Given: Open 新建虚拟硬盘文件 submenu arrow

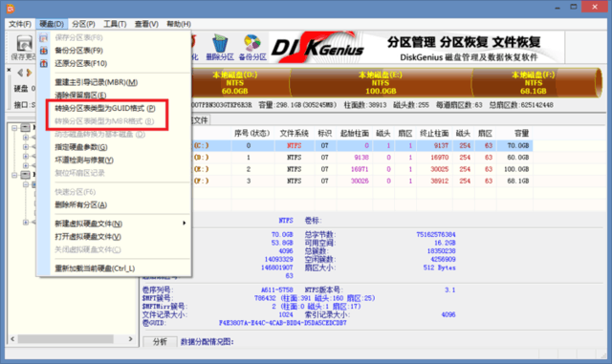Looking at the screenshot, I should click(x=184, y=224).
